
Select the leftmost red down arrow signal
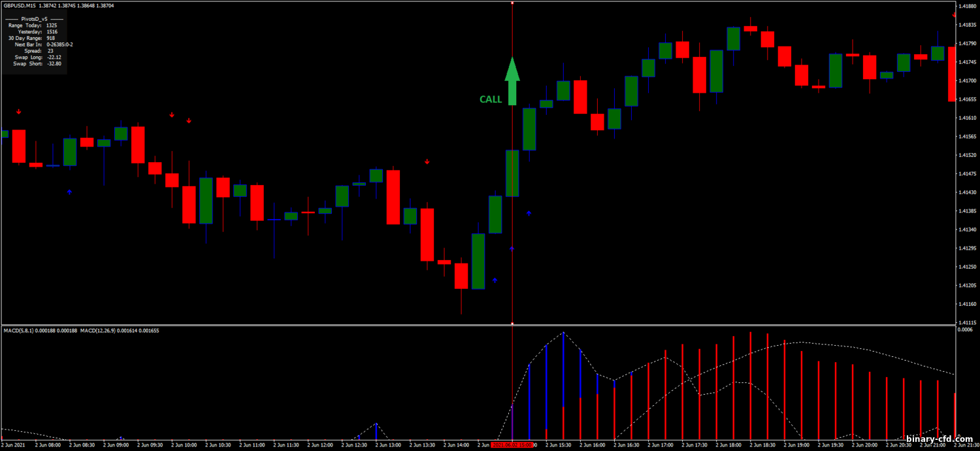pyautogui.click(x=19, y=112)
